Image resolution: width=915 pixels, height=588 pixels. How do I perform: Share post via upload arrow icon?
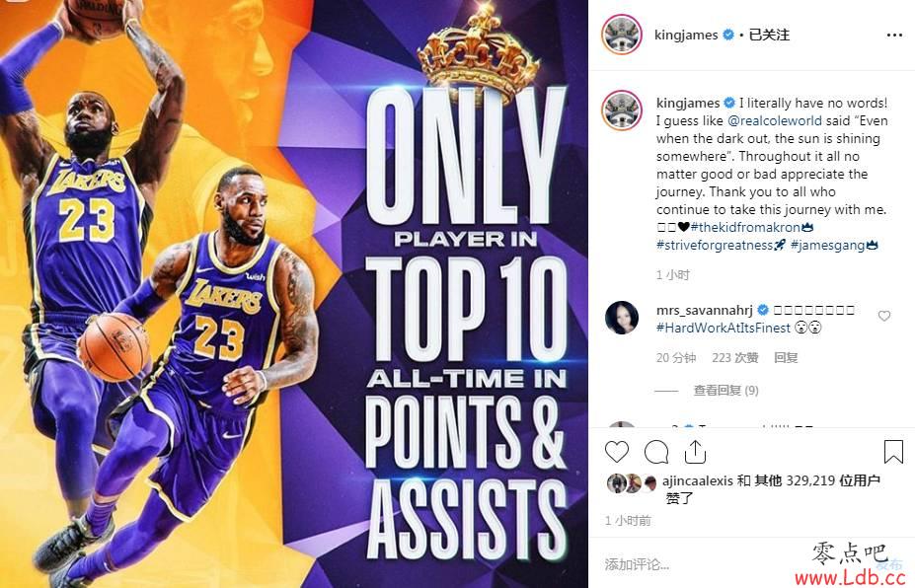click(695, 452)
